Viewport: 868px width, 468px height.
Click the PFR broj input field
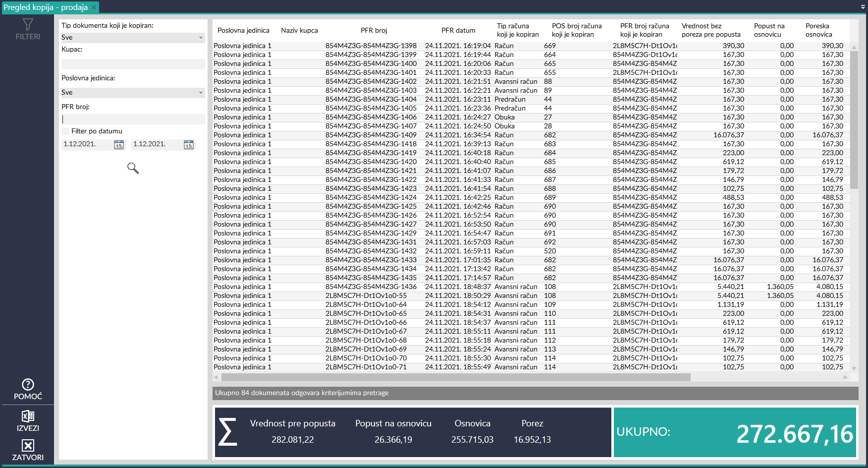click(x=133, y=119)
